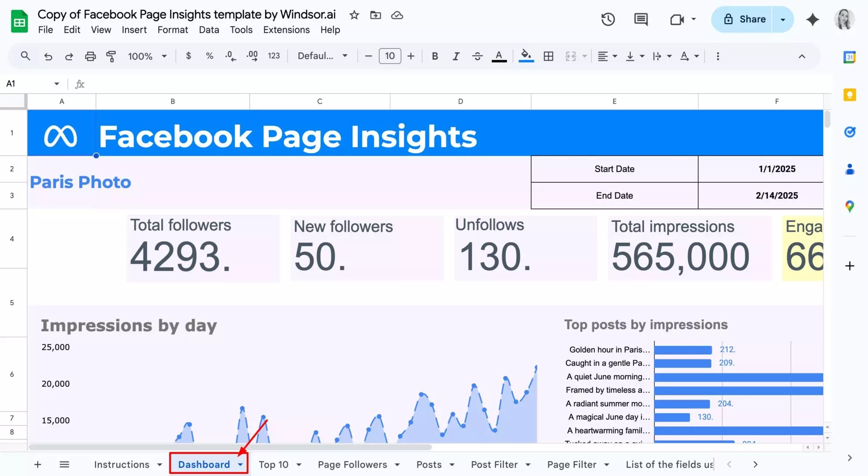Add a new sheet with the plus button

click(38, 464)
